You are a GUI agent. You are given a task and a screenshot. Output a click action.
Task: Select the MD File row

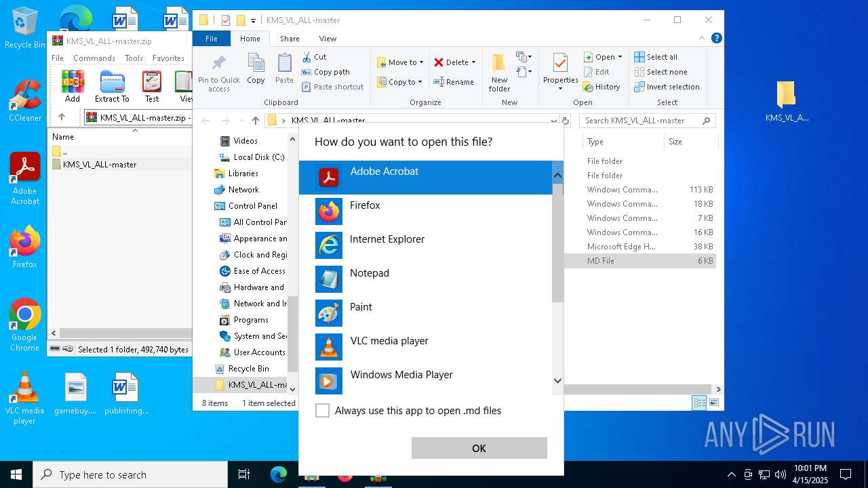coord(641,261)
